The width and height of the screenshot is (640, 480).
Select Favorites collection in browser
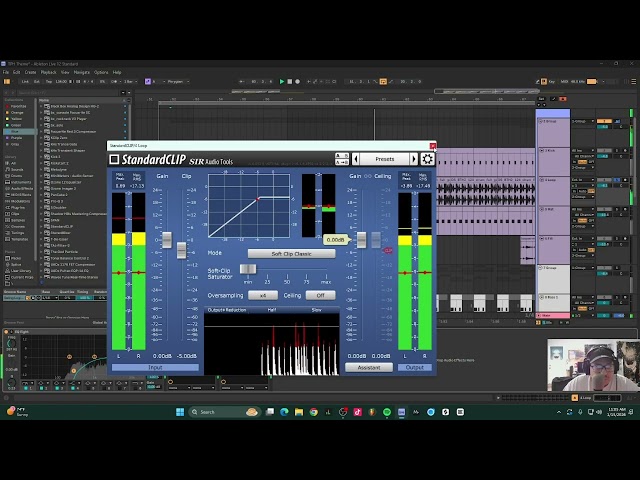click(17, 106)
